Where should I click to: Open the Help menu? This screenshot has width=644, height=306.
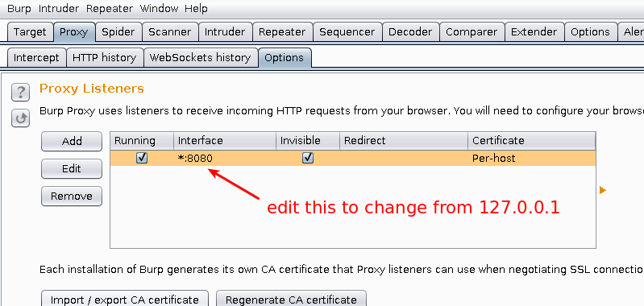[196, 8]
